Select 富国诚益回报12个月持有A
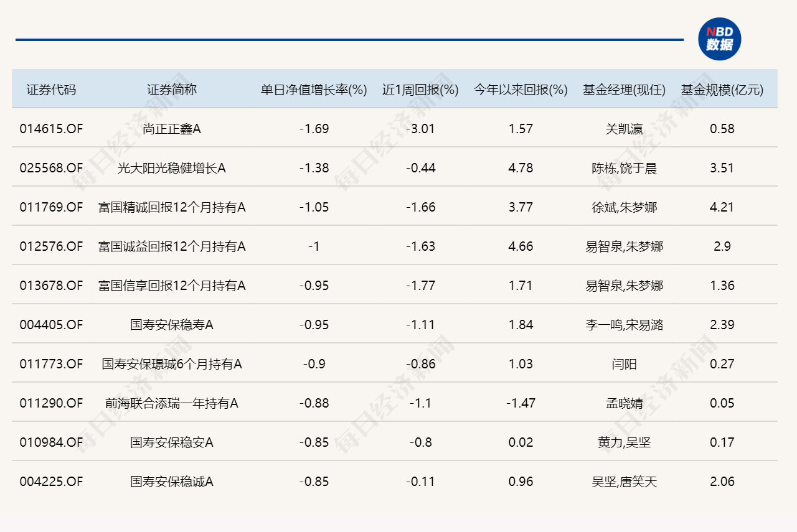Screen dimensions: 797x532 click(172, 246)
